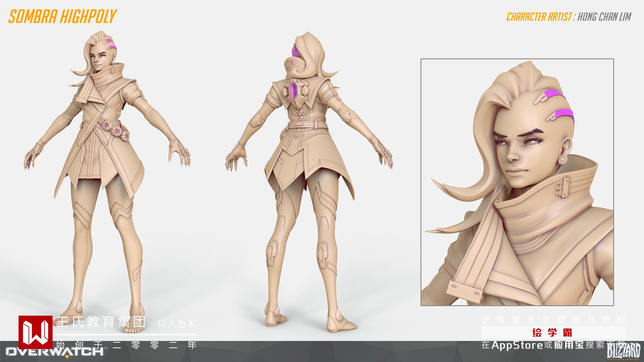Click the collar clasp in close-up render
Image resolution: width=644 pixels, height=362 pixels.
click(565, 187)
